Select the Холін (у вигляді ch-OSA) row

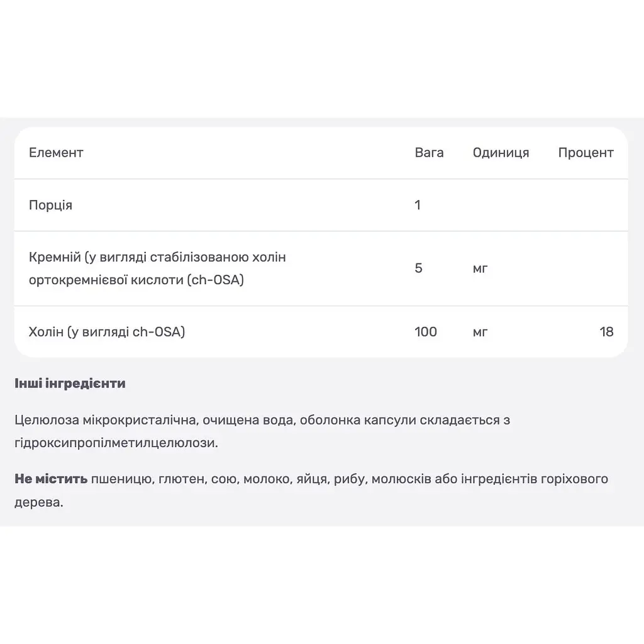321,331
